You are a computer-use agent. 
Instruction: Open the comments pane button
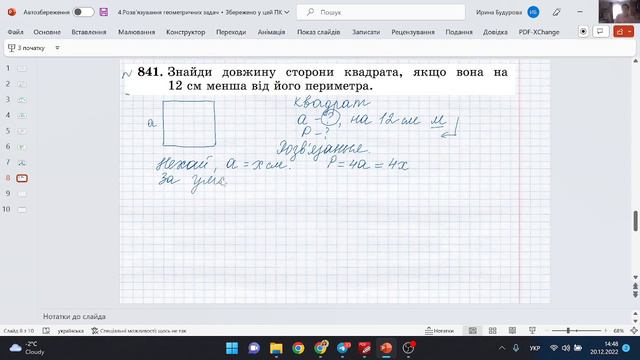pyautogui.click(x=600, y=31)
